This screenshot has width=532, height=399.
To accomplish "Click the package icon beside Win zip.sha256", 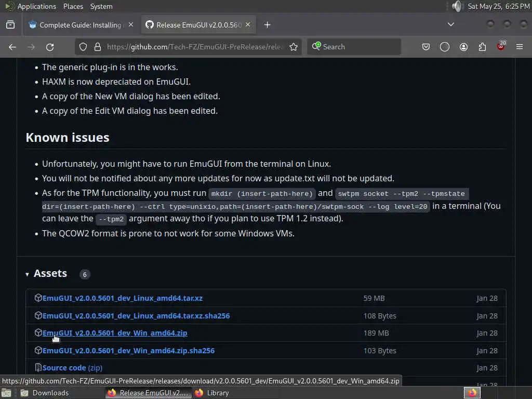I will click(38, 350).
